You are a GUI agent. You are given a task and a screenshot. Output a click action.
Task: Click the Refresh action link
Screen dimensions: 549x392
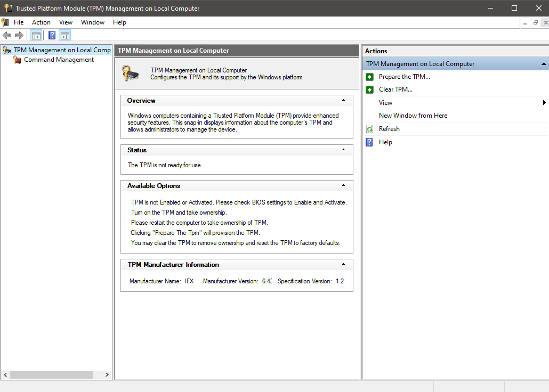(x=389, y=129)
